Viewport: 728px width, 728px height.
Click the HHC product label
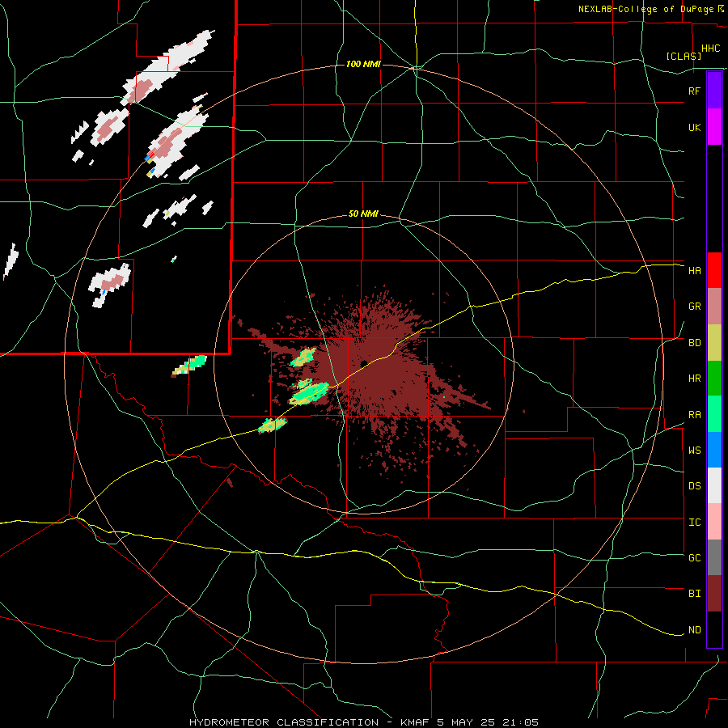pyautogui.click(x=710, y=49)
